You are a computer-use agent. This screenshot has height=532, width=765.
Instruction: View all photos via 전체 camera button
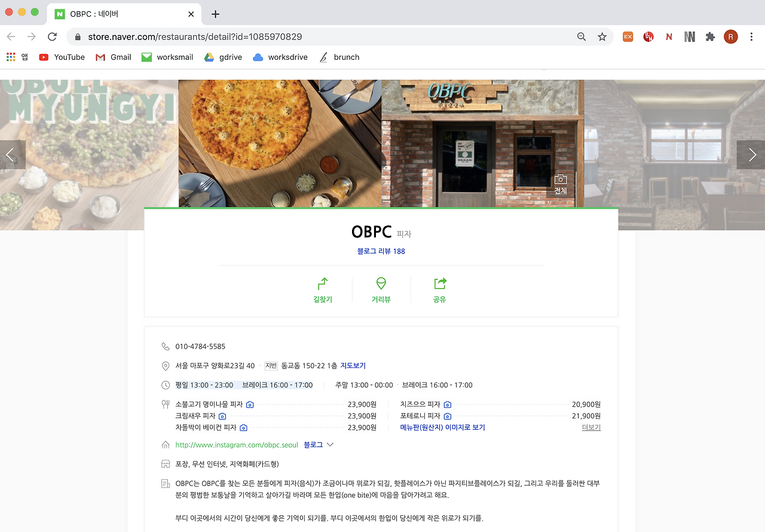(x=561, y=185)
